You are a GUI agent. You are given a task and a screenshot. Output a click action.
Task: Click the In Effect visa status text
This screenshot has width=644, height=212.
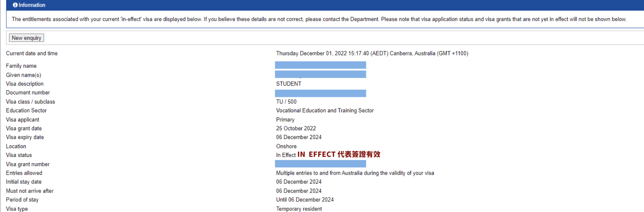(286, 155)
